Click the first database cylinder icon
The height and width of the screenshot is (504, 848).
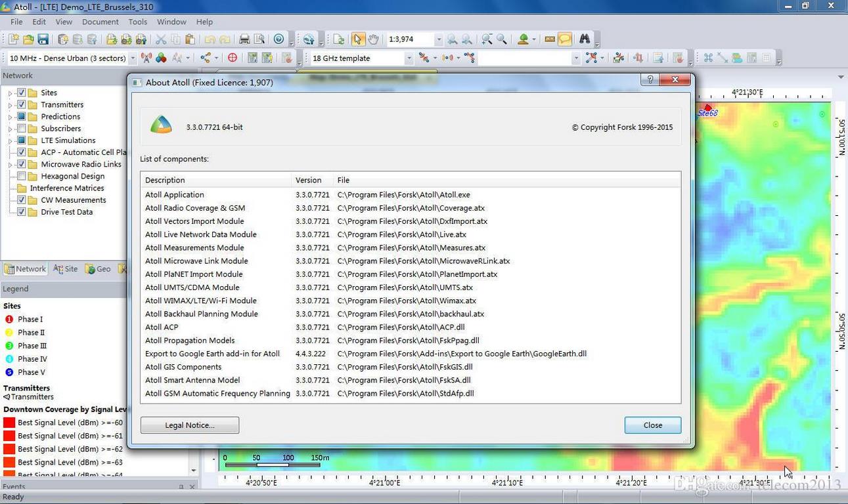click(63, 39)
